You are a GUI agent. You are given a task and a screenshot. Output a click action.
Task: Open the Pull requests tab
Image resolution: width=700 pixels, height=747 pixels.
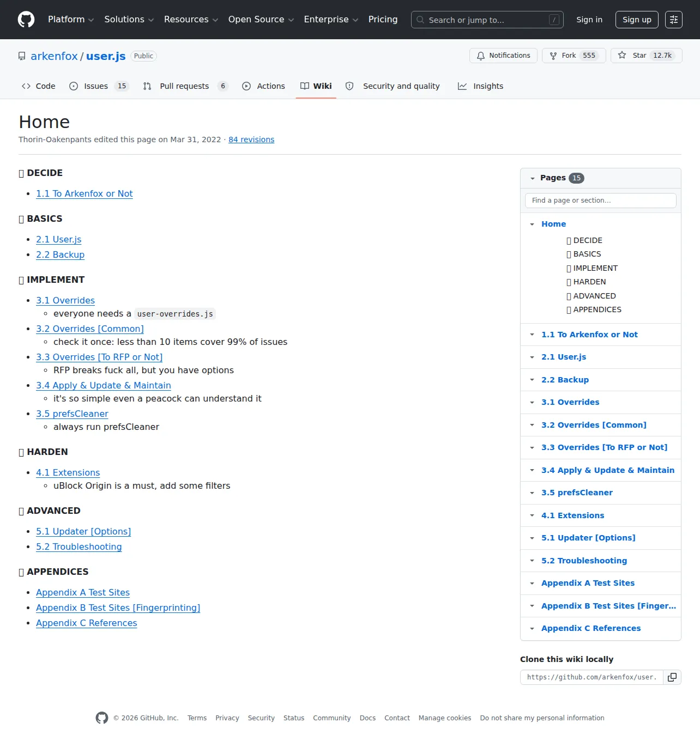pos(185,86)
